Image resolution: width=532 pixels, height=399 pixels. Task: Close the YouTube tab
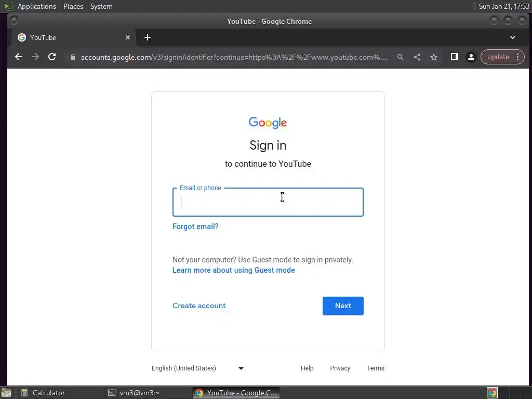point(128,37)
